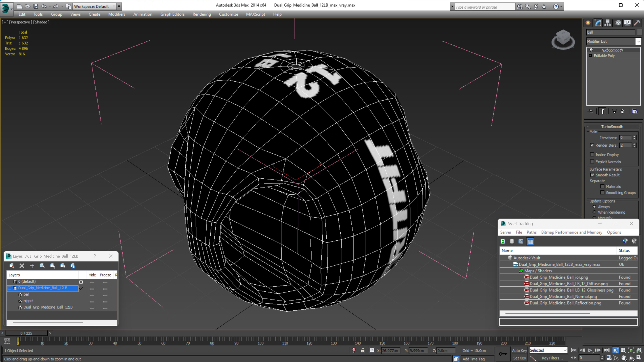Collapse the TurboSmooth rollout header
Screen dimensions: 644x362
(x=612, y=127)
